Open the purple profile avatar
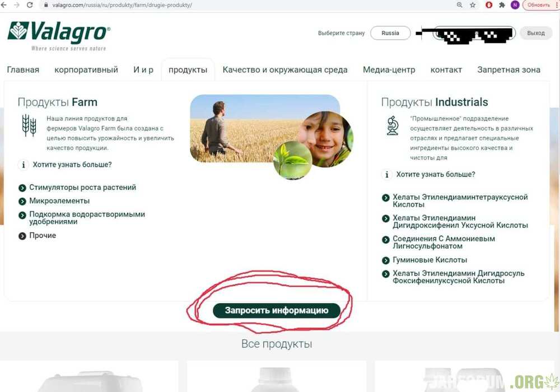The image size is (560, 392). (x=515, y=5)
